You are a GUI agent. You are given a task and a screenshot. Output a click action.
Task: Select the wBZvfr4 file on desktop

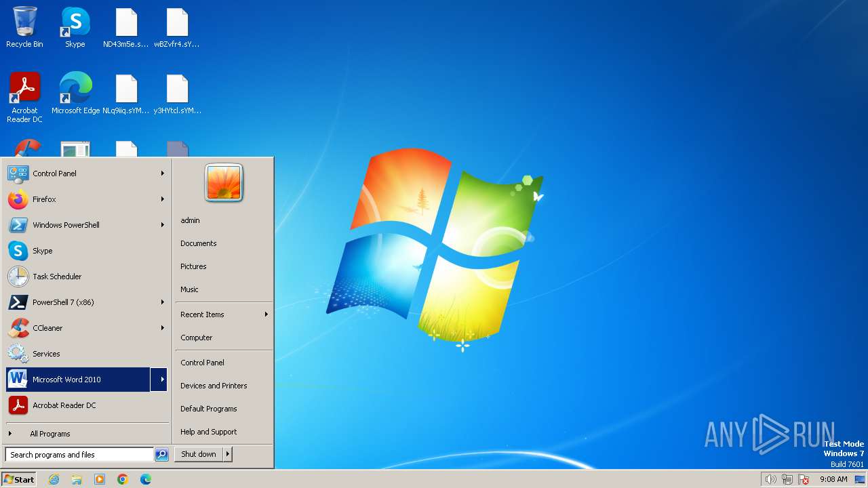177,27
